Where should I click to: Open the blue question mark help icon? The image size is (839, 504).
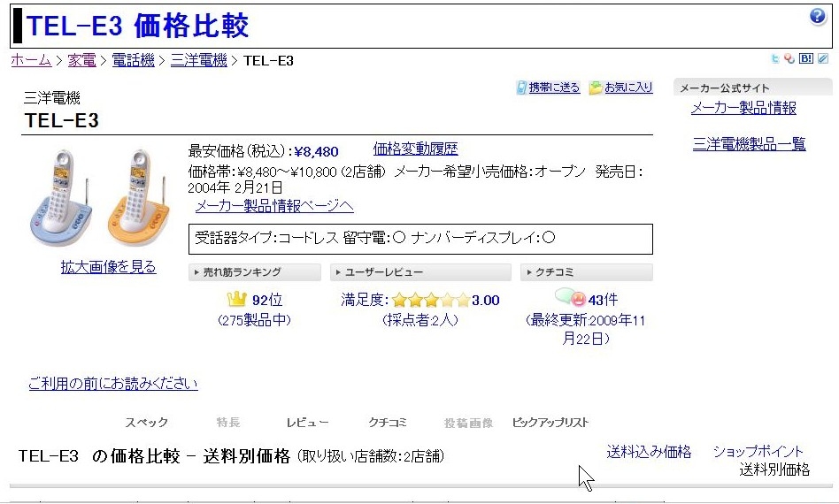pyautogui.click(x=818, y=17)
